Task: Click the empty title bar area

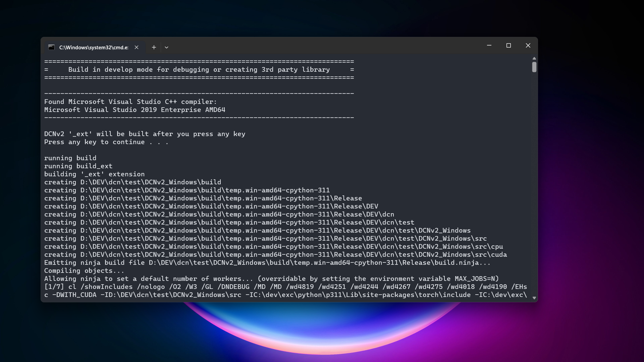Action: [x=319, y=46]
